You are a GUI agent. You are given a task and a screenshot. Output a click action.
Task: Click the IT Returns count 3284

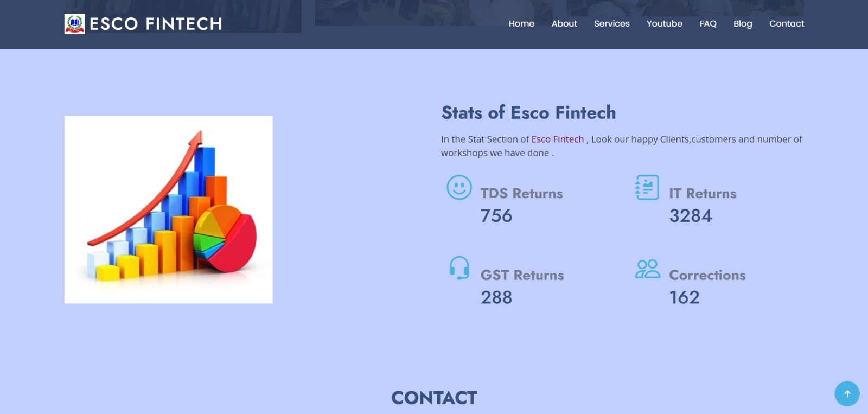pos(690,216)
